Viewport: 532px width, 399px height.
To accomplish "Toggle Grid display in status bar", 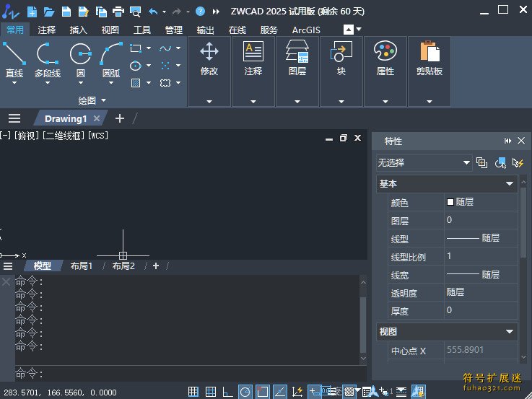I will [211, 392].
